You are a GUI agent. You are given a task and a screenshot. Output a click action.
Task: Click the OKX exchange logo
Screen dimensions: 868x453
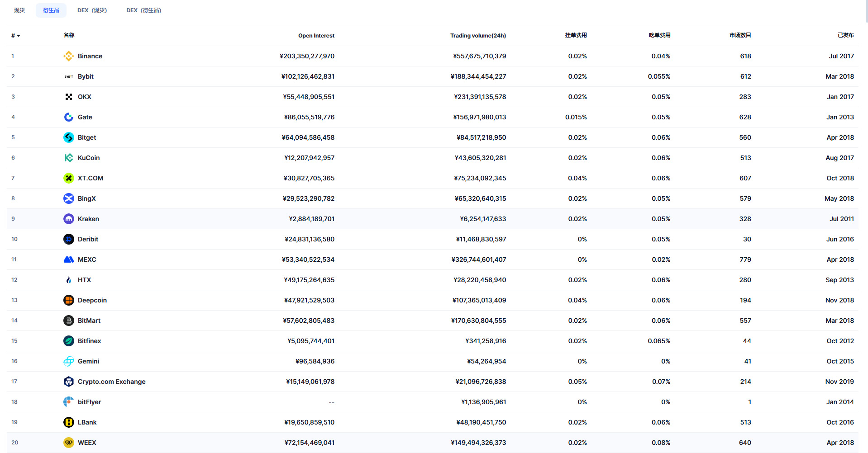(x=68, y=97)
